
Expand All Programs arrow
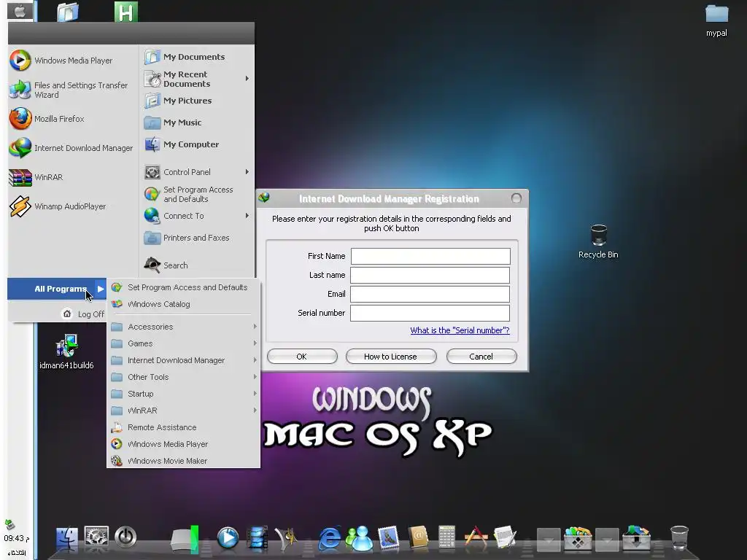click(x=101, y=289)
